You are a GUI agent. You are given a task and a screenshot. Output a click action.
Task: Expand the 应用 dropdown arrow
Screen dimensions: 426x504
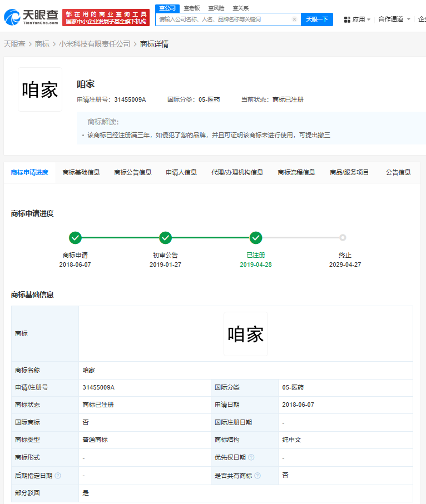pyautogui.click(x=369, y=19)
